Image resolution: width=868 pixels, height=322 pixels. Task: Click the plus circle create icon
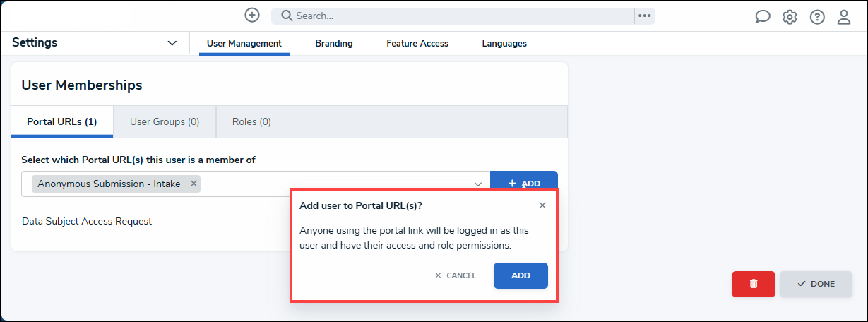(252, 15)
